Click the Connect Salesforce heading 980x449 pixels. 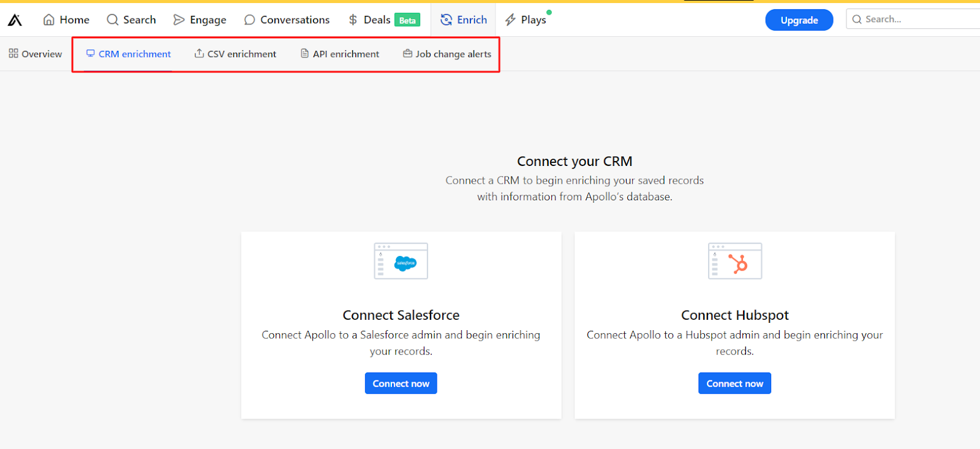tap(401, 315)
